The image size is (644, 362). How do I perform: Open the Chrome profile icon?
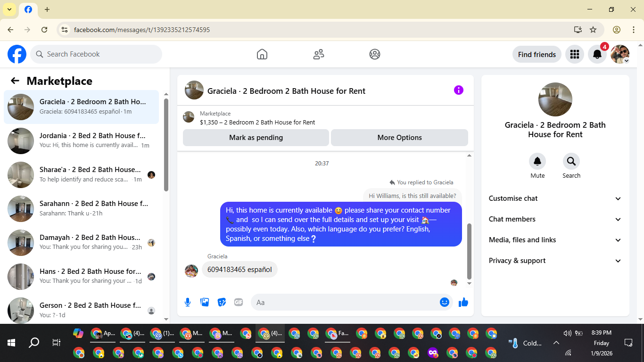click(x=617, y=30)
